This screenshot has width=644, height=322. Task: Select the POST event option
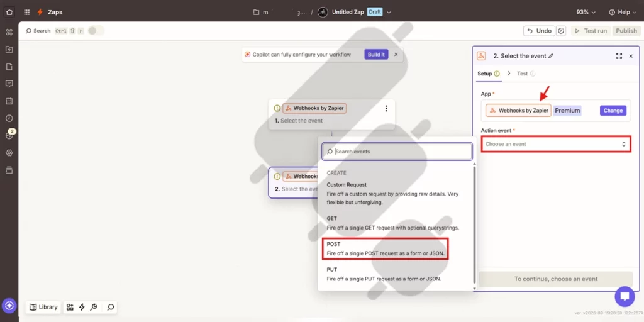pos(386,249)
